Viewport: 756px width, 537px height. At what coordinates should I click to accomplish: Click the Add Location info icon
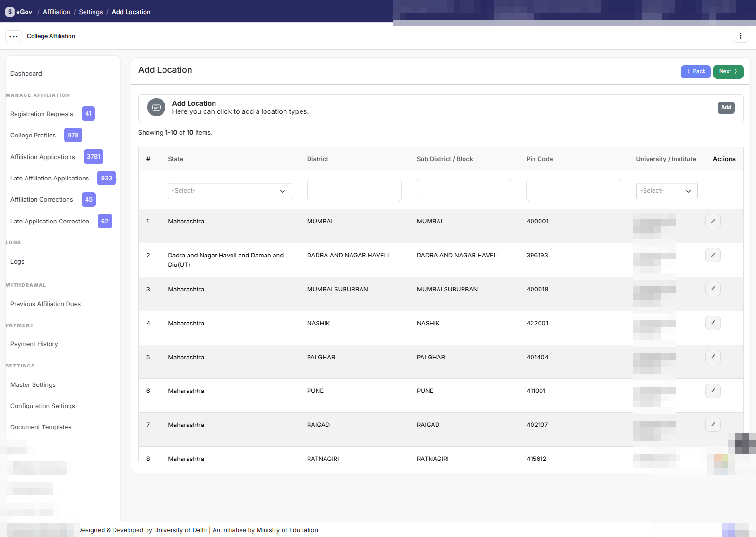coord(156,107)
